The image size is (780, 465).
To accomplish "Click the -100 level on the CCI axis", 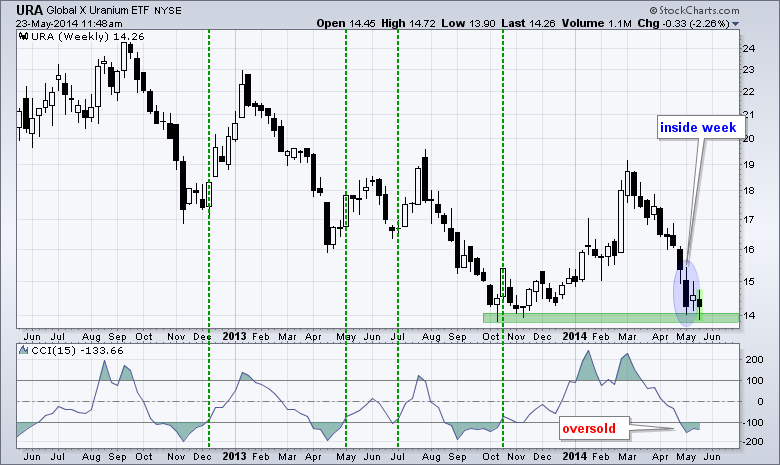I will click(x=752, y=422).
